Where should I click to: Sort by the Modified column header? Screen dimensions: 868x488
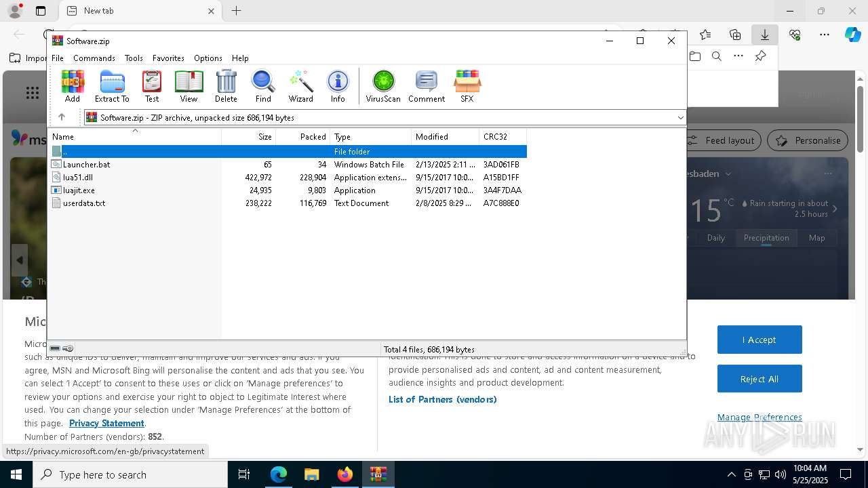click(445, 137)
